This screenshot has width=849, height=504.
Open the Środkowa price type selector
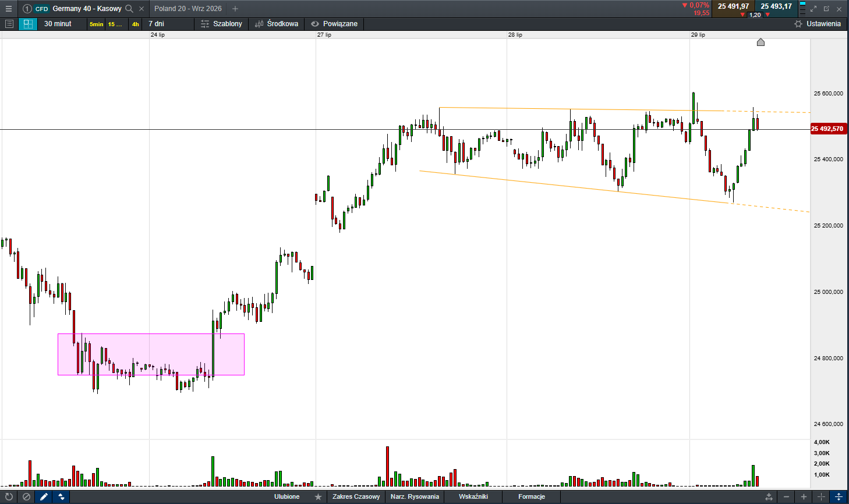[x=277, y=24]
